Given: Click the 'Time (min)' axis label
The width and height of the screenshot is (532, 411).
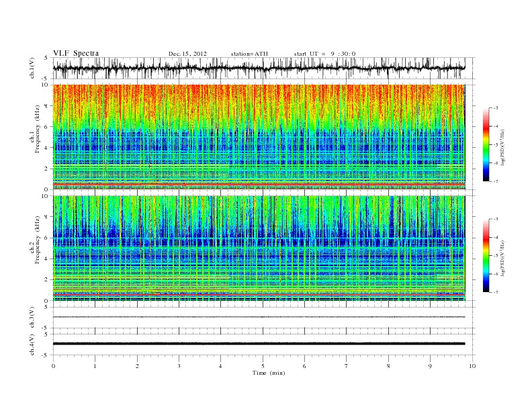Looking at the screenshot, I should point(269,373).
